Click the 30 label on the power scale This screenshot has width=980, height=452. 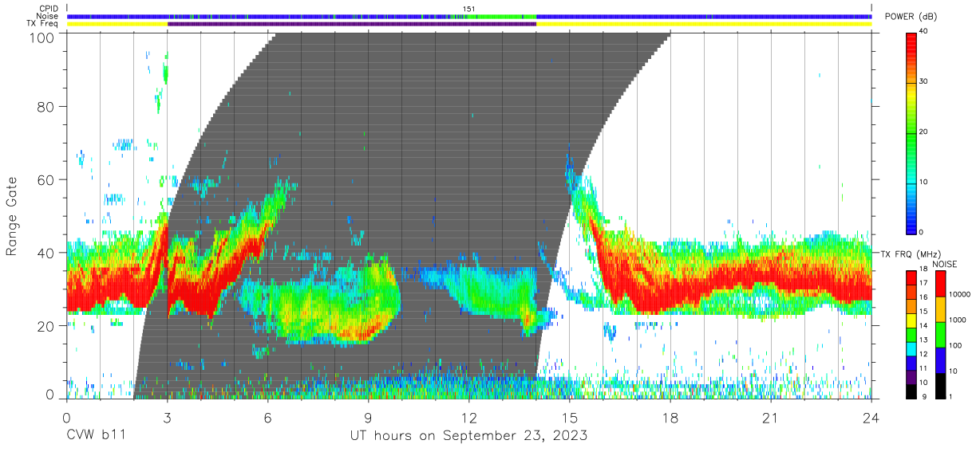tap(925, 82)
